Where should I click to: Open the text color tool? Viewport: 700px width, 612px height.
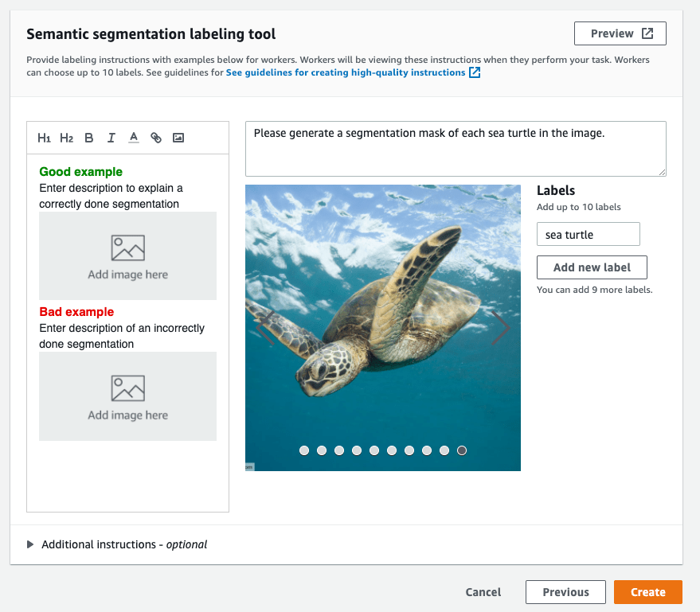pos(134,138)
